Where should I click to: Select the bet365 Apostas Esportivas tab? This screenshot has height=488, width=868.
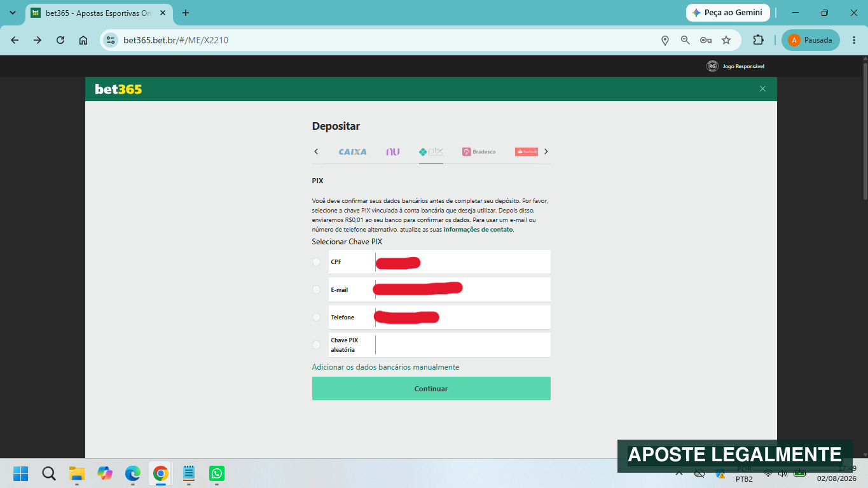click(x=99, y=13)
